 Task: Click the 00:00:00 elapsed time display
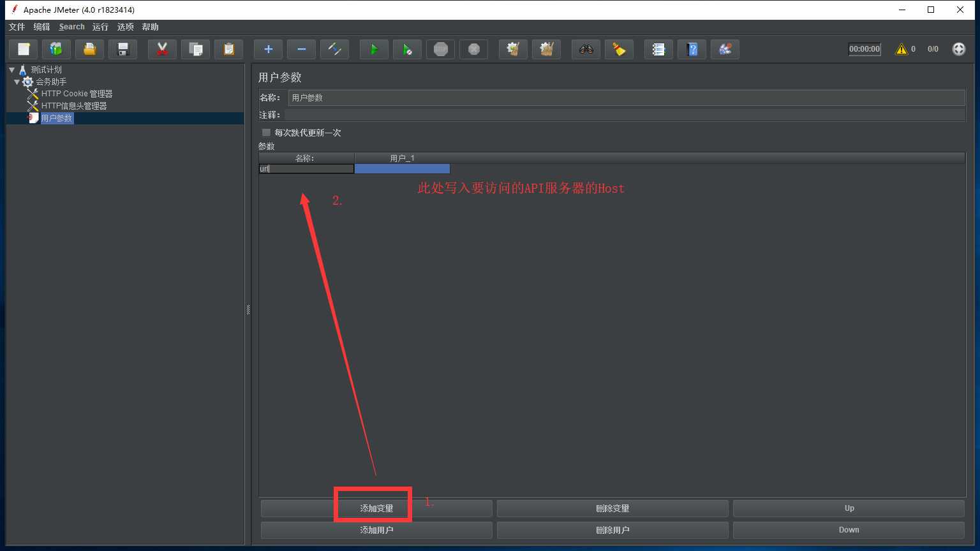865,49
